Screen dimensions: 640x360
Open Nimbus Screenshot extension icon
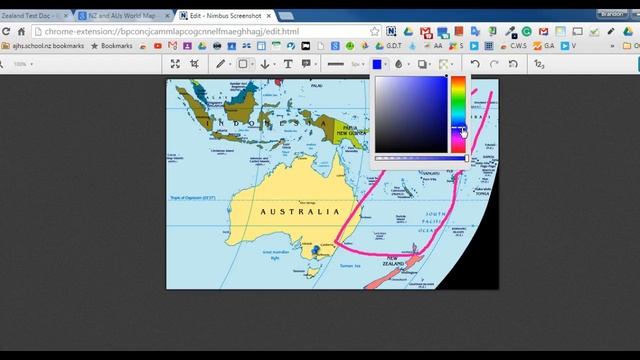[x=391, y=31]
